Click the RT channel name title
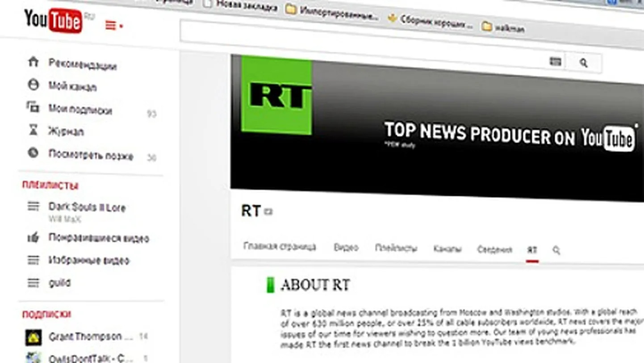The image size is (644, 363). pyautogui.click(x=251, y=210)
